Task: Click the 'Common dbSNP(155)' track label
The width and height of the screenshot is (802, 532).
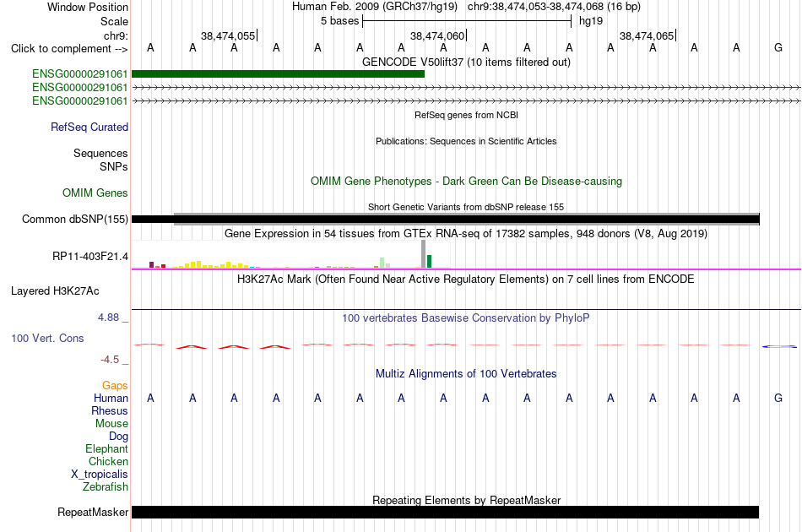Action: [74, 219]
